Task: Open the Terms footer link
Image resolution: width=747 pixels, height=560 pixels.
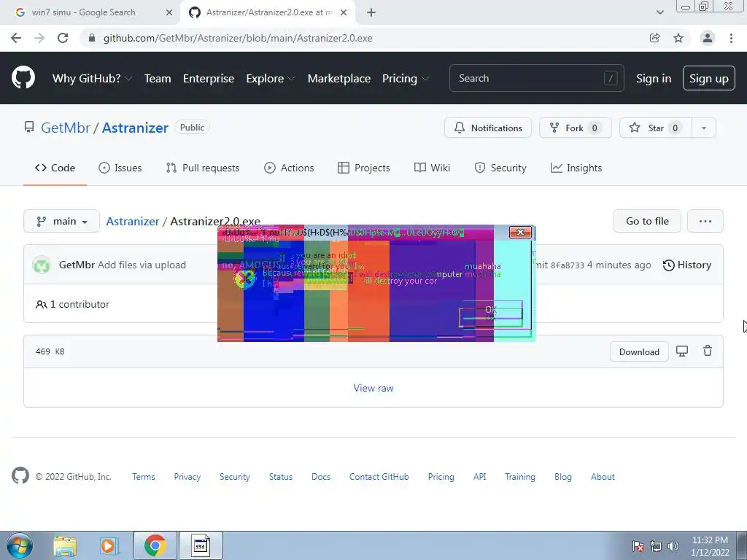Action: click(144, 477)
